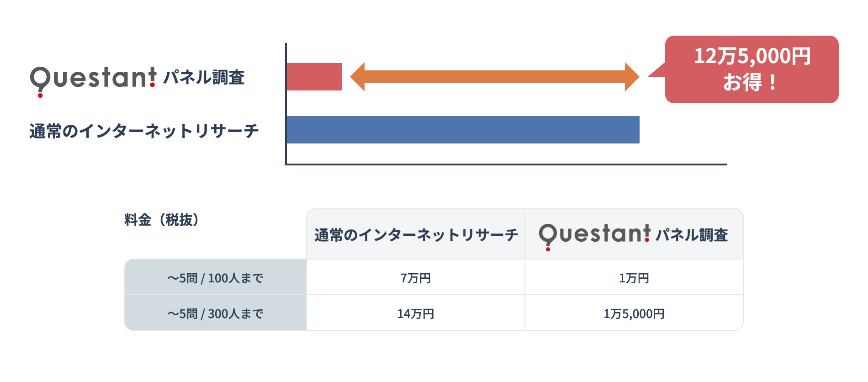868x382 pixels.
Task: Click the 1万5,000円 price cell
Action: (x=634, y=313)
